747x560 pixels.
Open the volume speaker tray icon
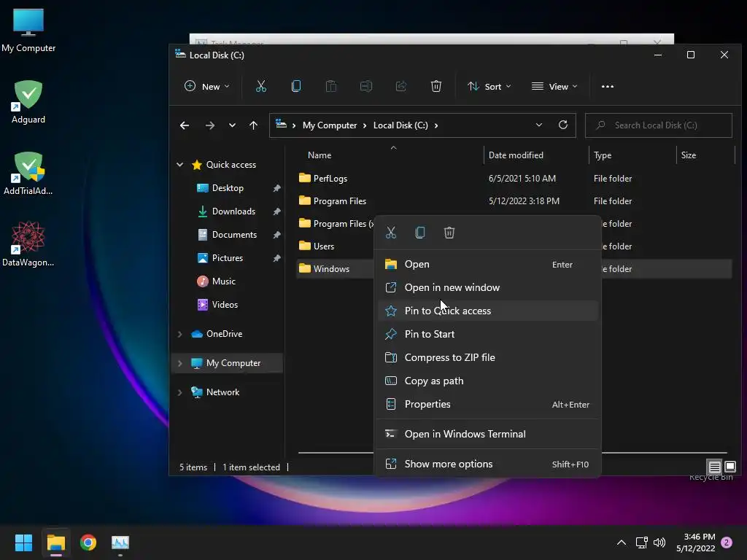coord(659,542)
